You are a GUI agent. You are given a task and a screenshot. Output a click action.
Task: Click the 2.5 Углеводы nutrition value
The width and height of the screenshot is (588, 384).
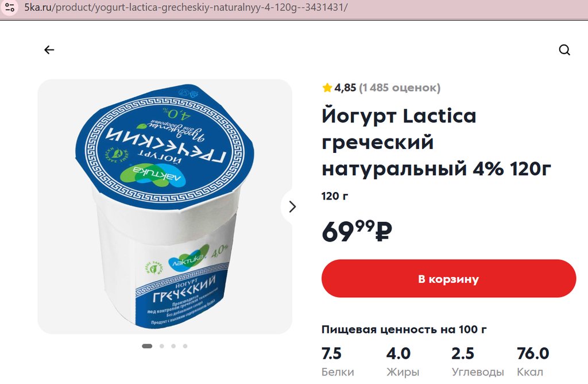[478, 362]
